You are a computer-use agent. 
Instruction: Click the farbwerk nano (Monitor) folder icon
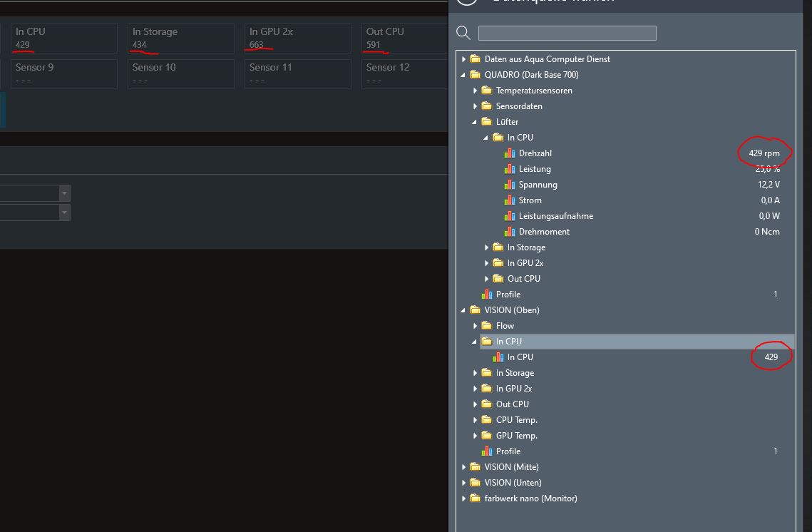[476, 498]
